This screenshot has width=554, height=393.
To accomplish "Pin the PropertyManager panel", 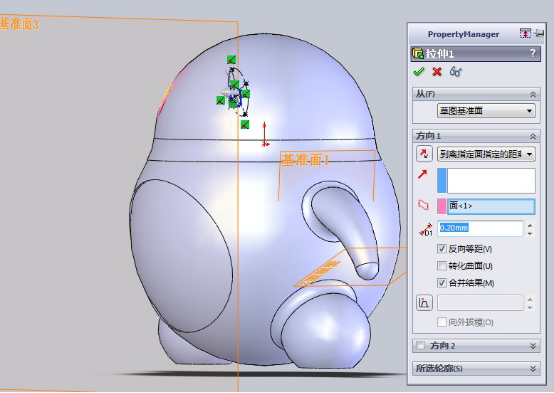I will click(539, 34).
